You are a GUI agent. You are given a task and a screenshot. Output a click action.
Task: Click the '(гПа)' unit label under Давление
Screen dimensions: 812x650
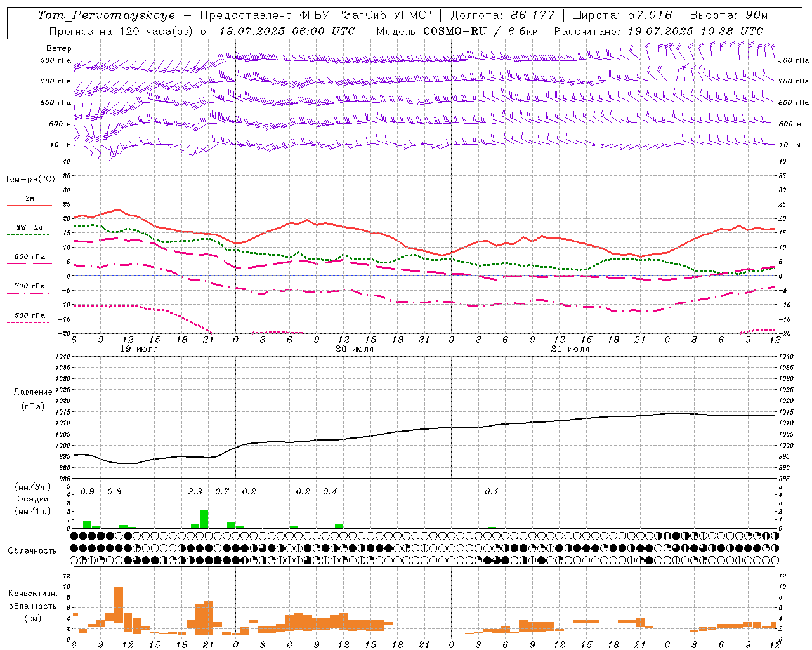point(33,406)
